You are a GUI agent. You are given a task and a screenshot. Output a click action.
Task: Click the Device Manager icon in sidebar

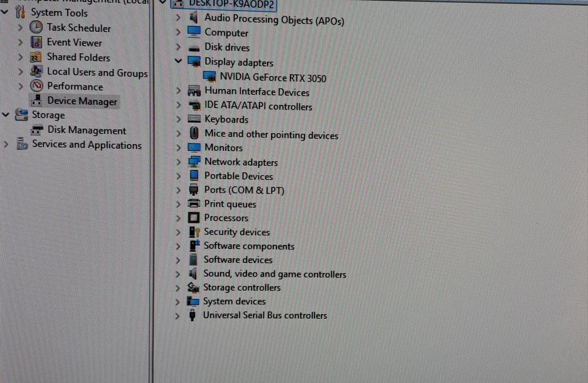pos(36,101)
